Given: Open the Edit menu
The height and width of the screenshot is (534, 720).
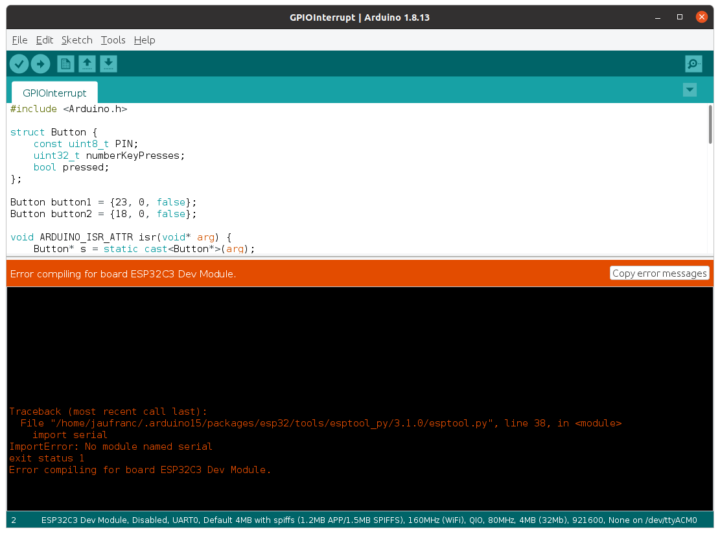Looking at the screenshot, I should tap(45, 40).
